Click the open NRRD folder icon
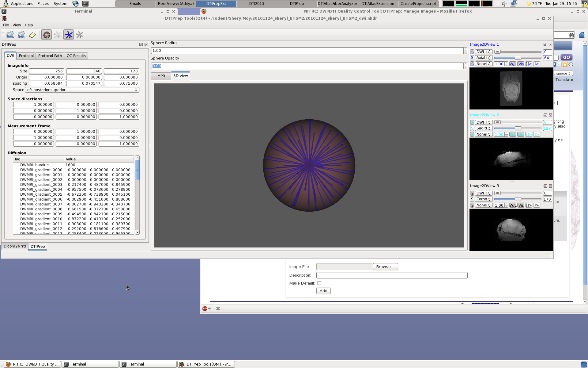The image size is (588, 368). click(x=10, y=35)
